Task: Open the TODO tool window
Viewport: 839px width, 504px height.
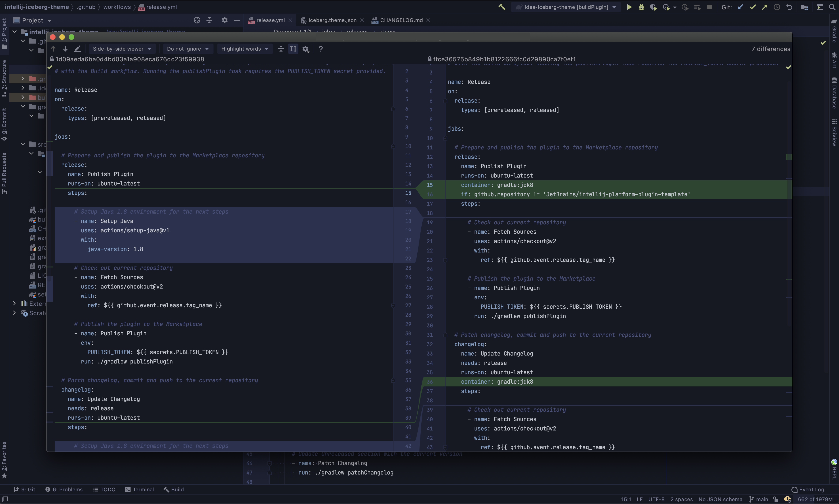Action: [x=104, y=489]
